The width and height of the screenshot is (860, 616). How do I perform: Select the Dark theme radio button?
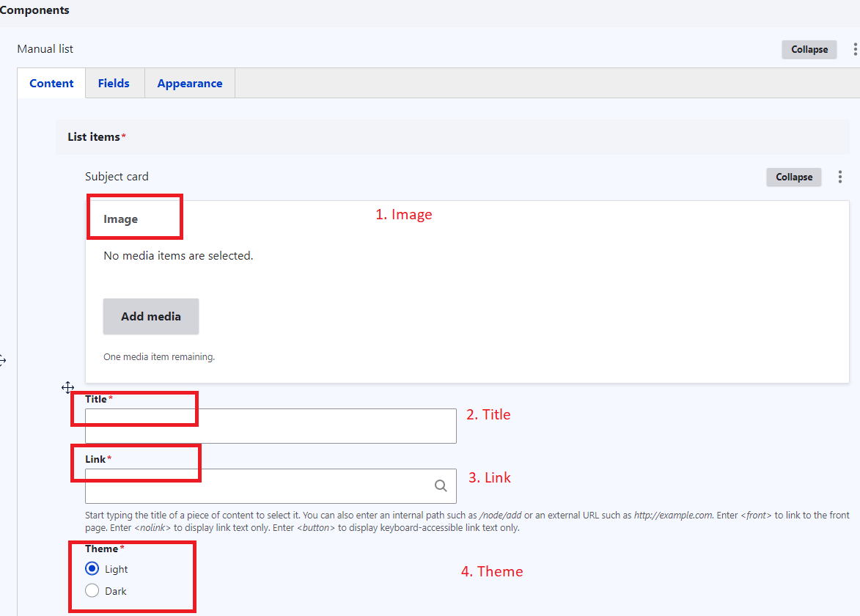pos(92,591)
